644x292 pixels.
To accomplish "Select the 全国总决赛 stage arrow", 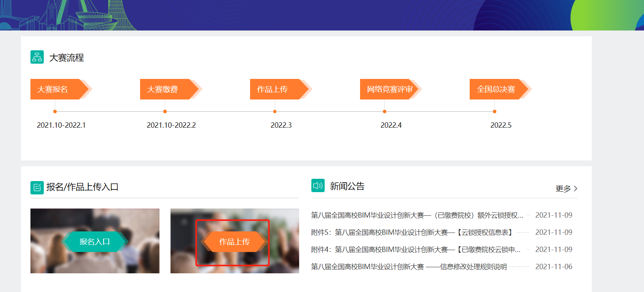I will [496, 89].
